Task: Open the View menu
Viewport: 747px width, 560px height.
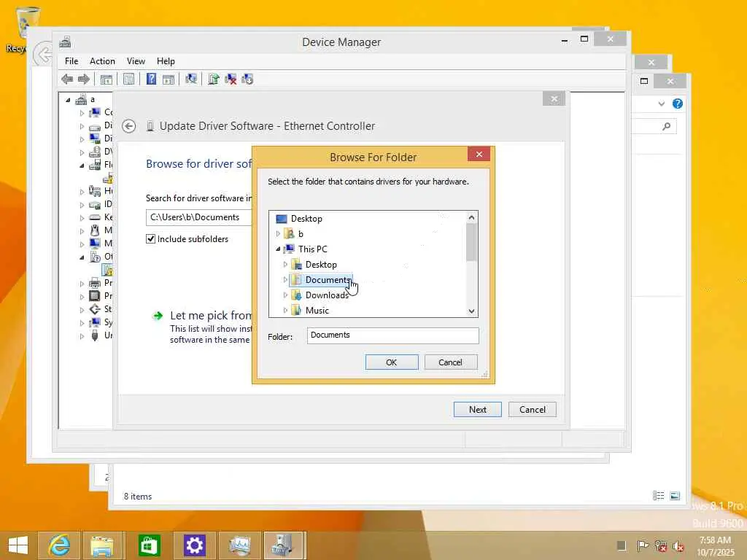Action: (136, 61)
